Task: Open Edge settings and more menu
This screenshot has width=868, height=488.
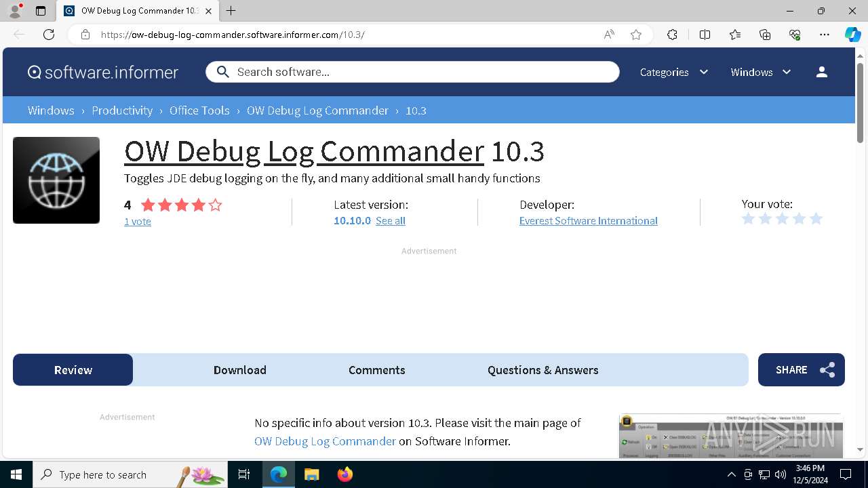Action: (x=825, y=35)
